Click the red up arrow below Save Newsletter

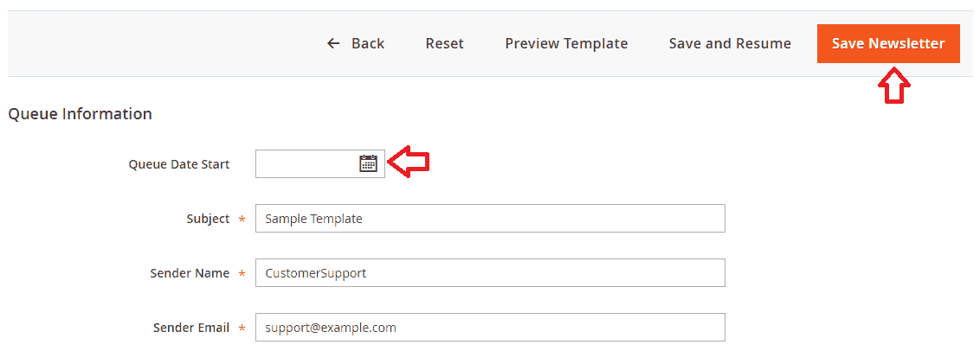click(x=893, y=86)
